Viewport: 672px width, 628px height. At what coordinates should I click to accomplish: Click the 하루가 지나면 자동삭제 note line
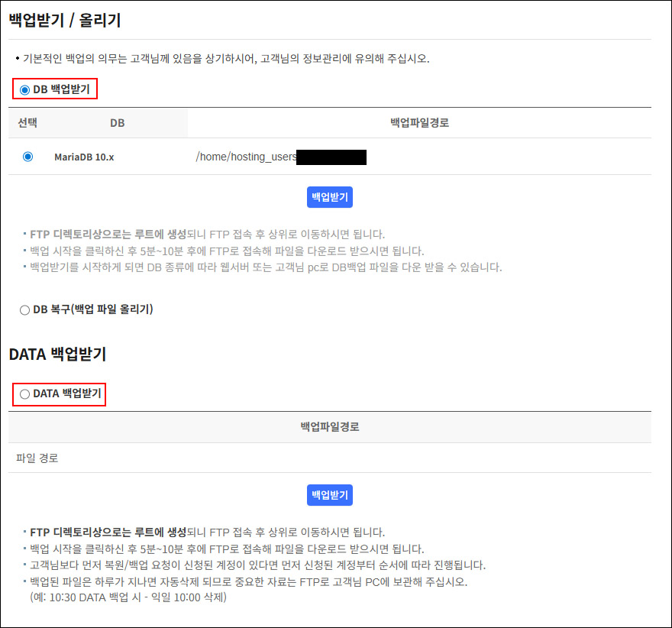pyautogui.click(x=249, y=582)
